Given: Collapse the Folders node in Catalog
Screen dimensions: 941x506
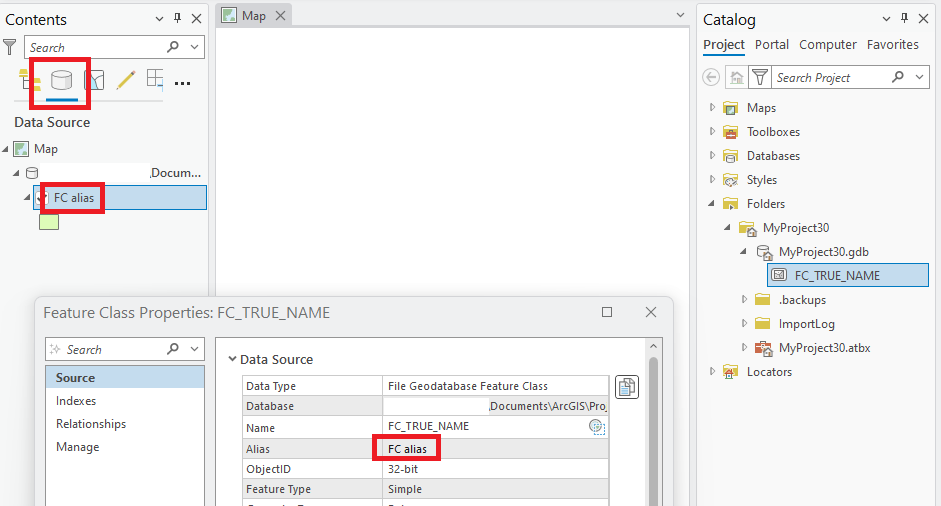Looking at the screenshot, I should pyautogui.click(x=712, y=203).
